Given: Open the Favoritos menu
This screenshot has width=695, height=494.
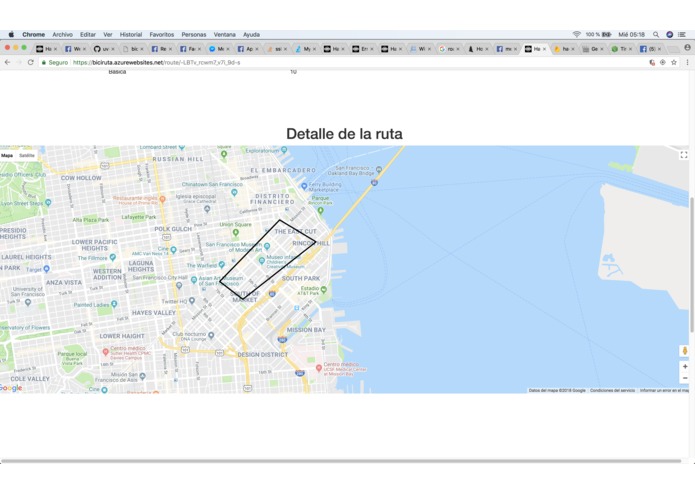Looking at the screenshot, I should click(162, 35).
